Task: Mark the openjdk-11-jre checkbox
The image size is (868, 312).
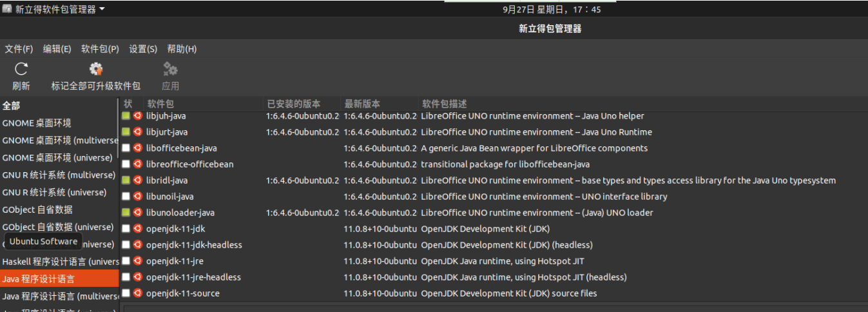Action: 126,261
